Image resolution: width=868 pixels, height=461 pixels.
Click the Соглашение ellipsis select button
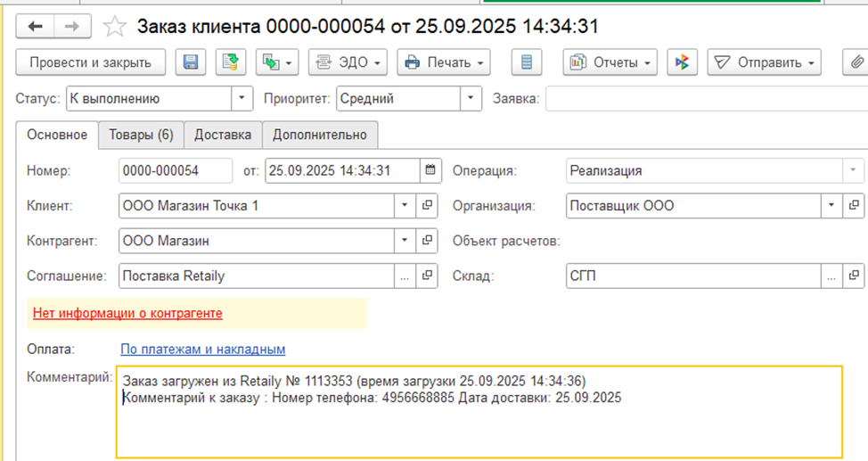(x=405, y=276)
